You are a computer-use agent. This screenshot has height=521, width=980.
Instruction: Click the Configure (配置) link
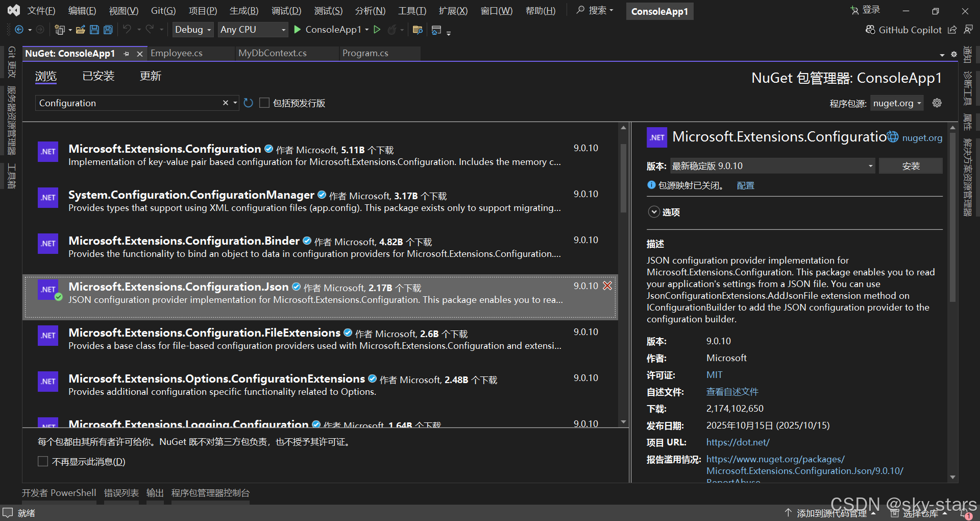[x=745, y=185]
